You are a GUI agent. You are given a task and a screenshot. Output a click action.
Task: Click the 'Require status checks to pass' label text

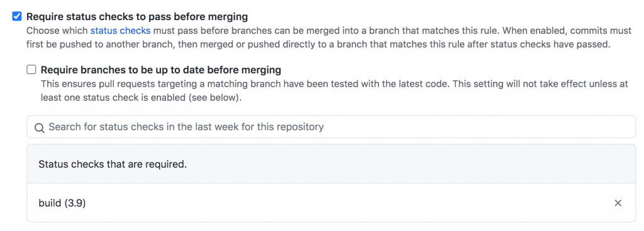137,17
